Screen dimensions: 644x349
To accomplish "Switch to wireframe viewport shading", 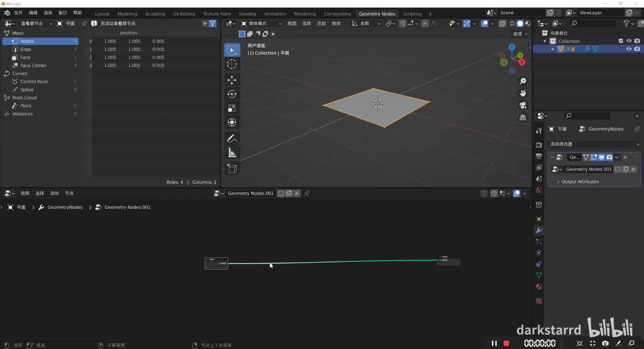I will point(512,23).
